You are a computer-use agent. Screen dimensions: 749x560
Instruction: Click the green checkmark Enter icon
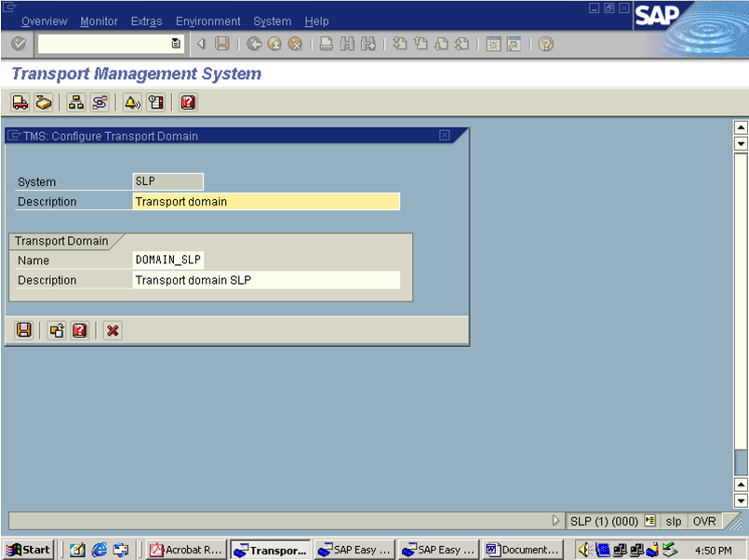(x=17, y=43)
